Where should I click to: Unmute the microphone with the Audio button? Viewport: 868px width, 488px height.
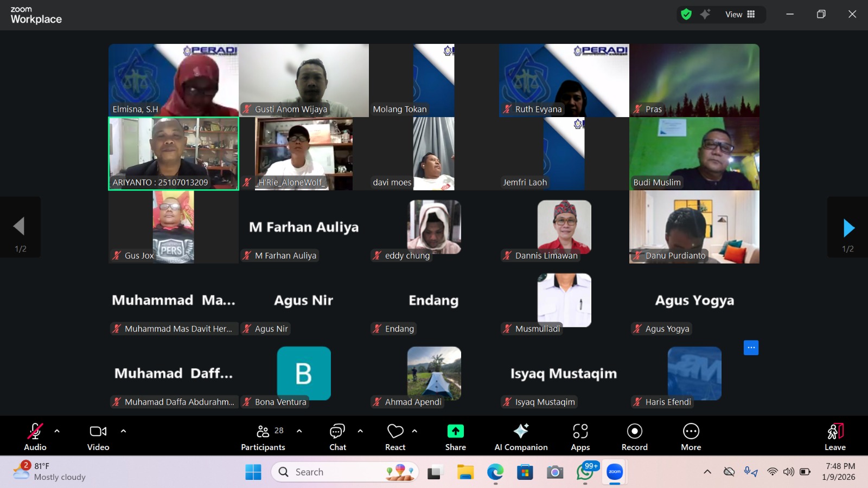pyautogui.click(x=35, y=438)
